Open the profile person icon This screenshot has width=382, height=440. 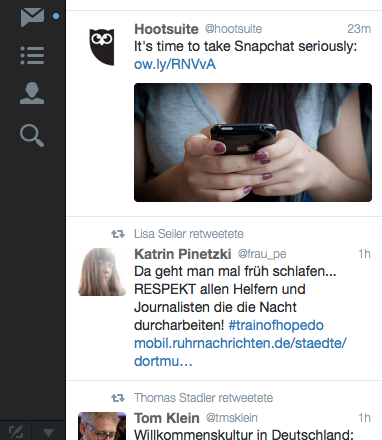(x=32, y=93)
